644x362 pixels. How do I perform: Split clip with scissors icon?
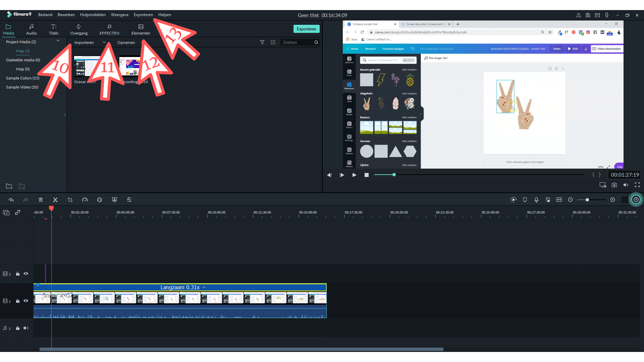tap(55, 200)
